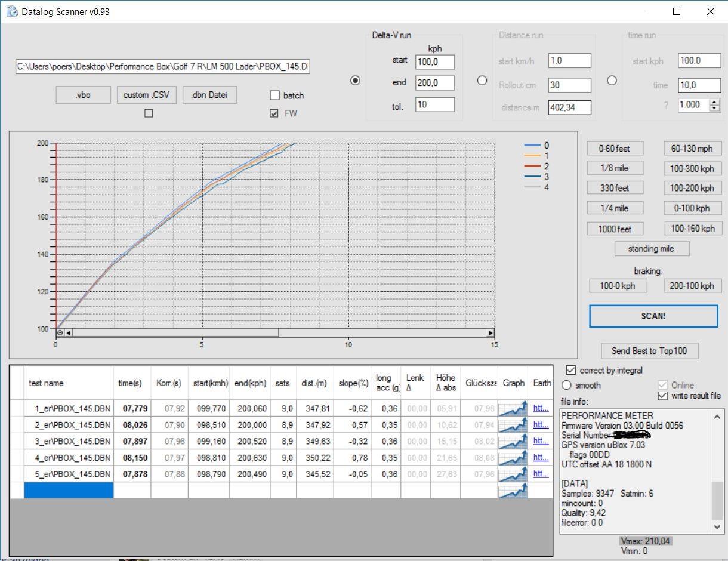Open Earth link for run 2_er
728x561 pixels.
pos(541,425)
